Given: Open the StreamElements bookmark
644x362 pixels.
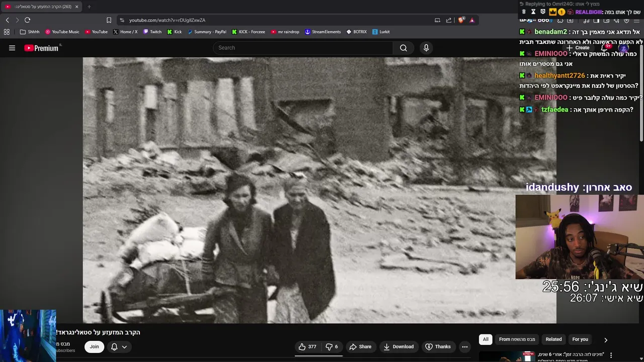Looking at the screenshot, I should 323,32.
